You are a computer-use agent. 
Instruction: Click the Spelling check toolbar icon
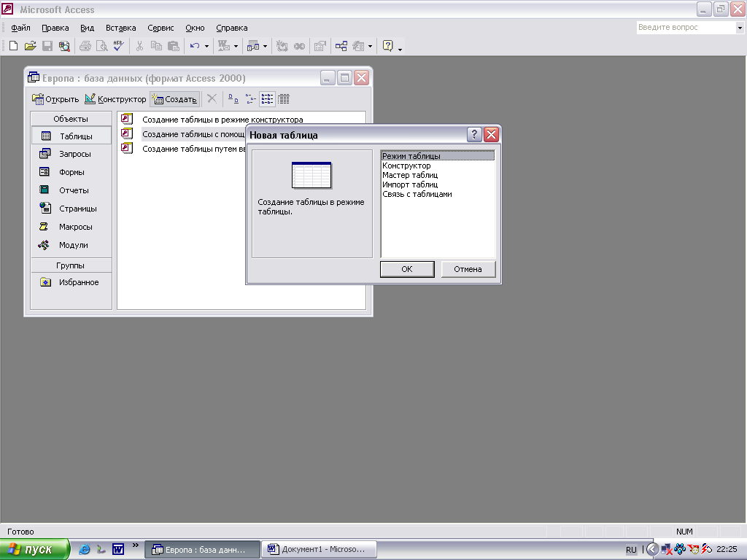click(118, 46)
